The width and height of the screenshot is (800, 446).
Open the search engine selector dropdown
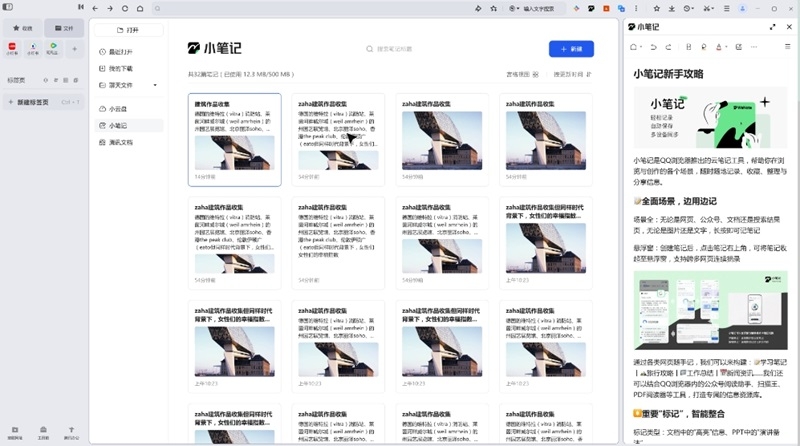[x=514, y=8]
